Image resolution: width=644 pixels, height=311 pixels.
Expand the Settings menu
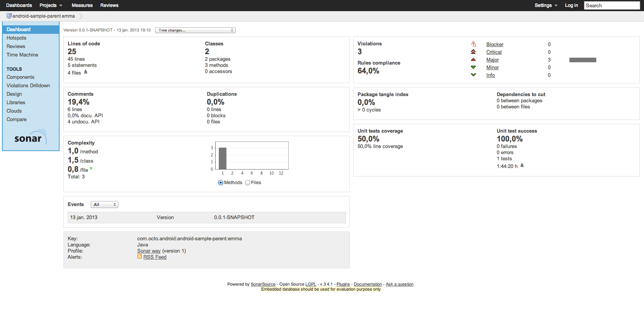[546, 5]
